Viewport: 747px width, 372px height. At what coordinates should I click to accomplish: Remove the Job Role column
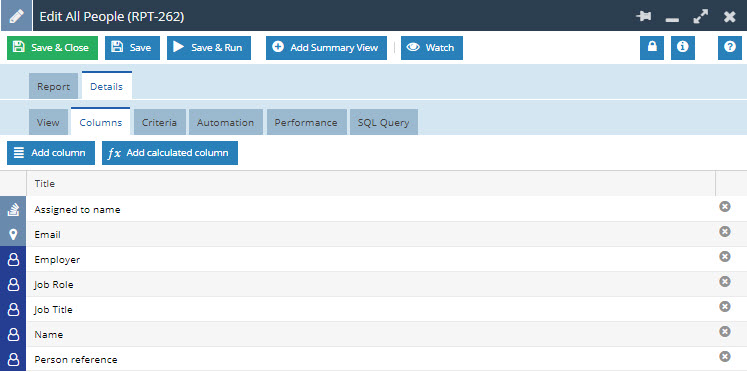[x=725, y=282]
